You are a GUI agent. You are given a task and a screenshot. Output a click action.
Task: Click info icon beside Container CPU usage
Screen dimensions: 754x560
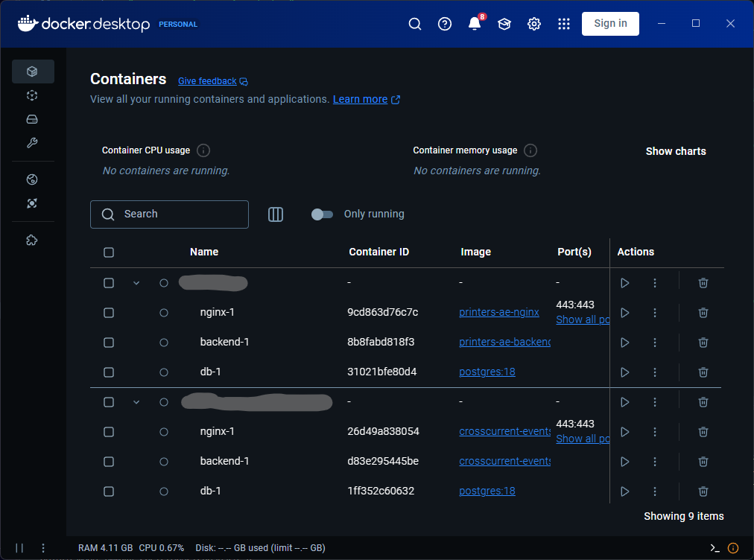point(203,150)
